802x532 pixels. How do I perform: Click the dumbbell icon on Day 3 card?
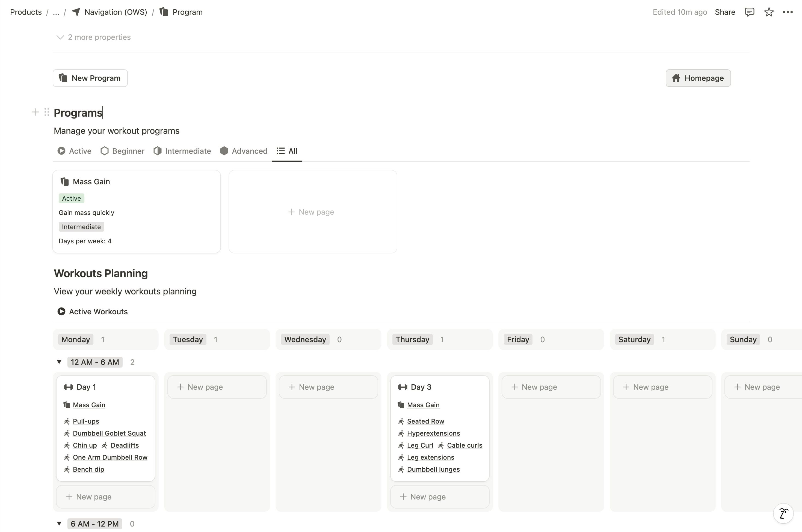click(402, 387)
